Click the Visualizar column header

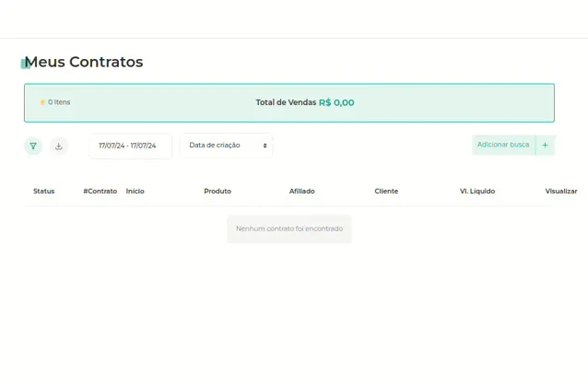(561, 192)
